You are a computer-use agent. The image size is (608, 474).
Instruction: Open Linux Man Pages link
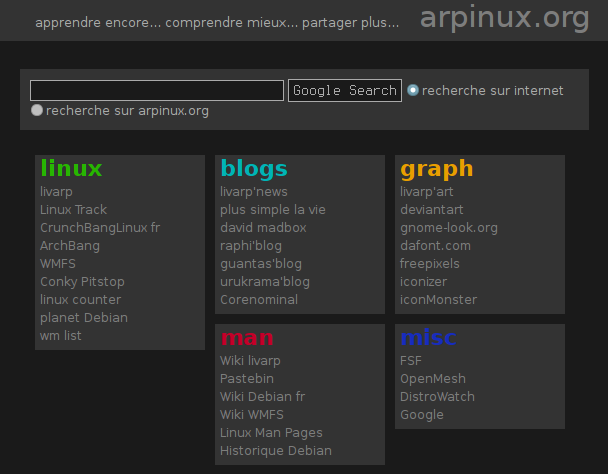271,433
